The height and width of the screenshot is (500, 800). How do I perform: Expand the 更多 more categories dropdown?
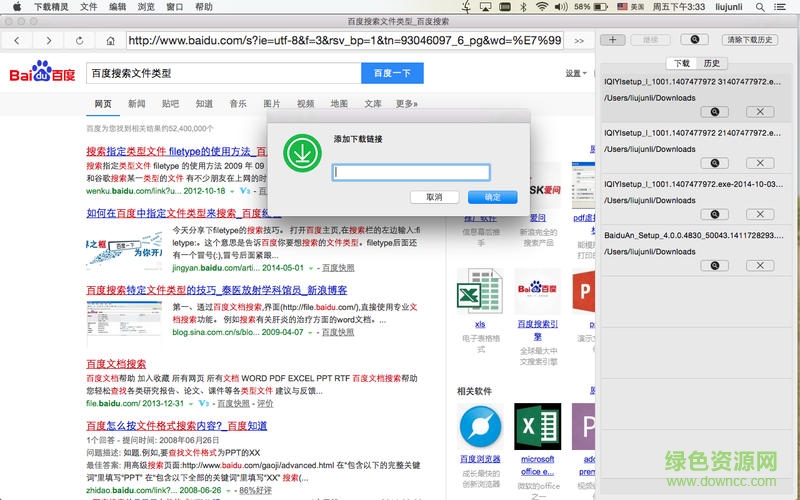[406, 104]
